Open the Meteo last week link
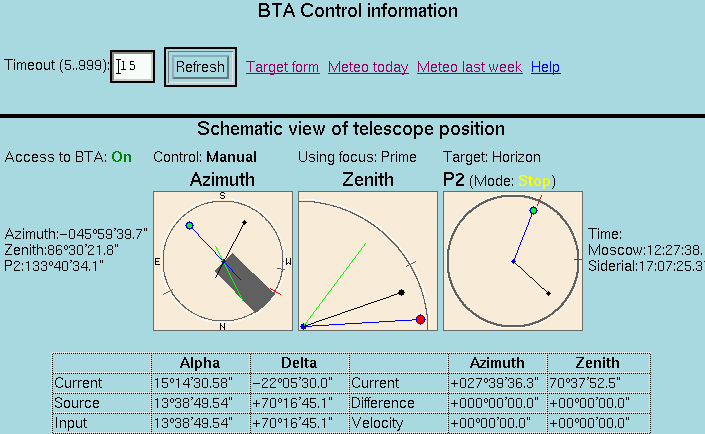 coord(469,67)
